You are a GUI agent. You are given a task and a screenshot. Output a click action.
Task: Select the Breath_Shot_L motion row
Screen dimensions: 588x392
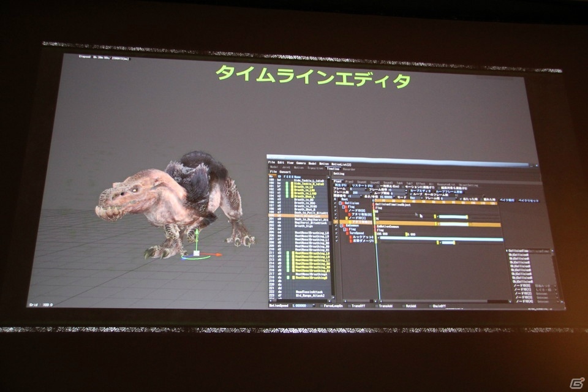[x=304, y=197]
